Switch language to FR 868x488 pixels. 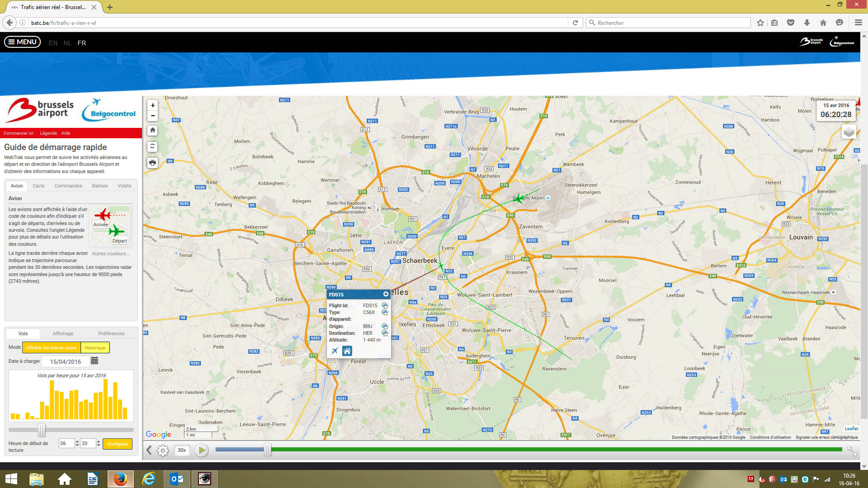(82, 43)
